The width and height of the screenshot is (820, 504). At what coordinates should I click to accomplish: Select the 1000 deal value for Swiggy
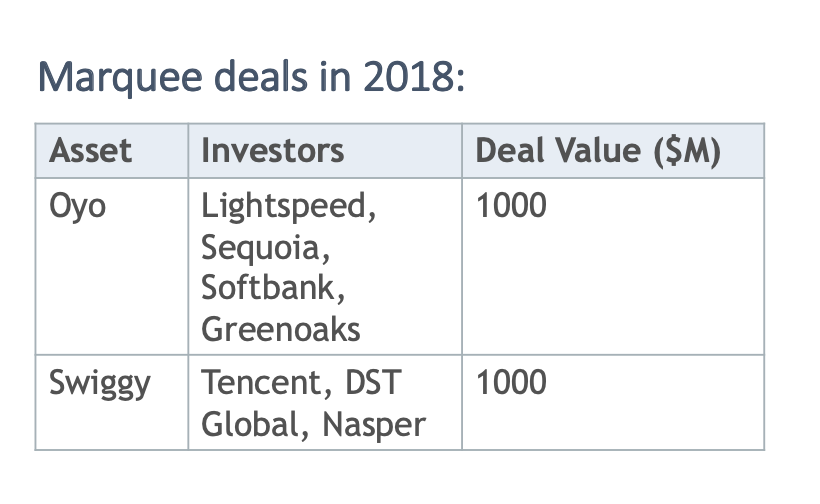(x=512, y=383)
